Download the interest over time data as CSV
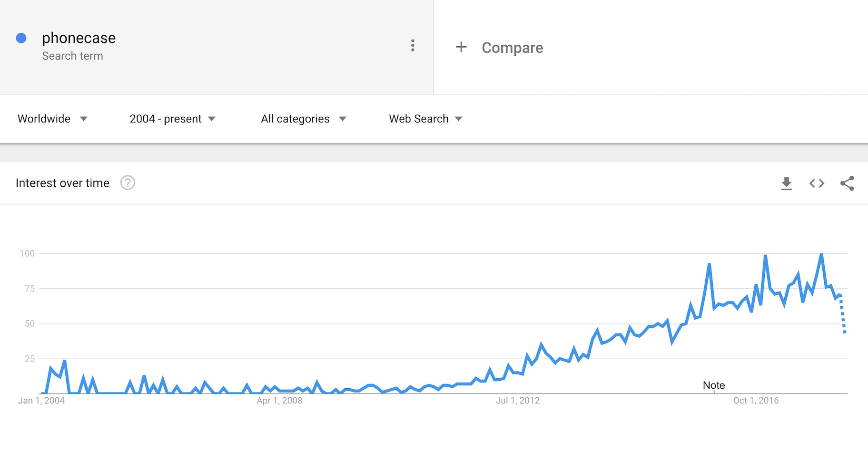This screenshot has height=454, width=868. pyautogui.click(x=787, y=183)
